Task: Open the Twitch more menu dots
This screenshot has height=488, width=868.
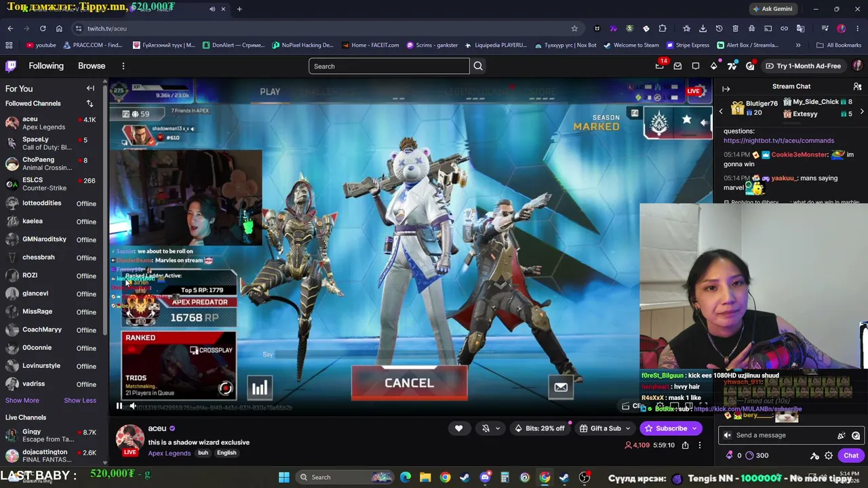Action: (x=123, y=66)
